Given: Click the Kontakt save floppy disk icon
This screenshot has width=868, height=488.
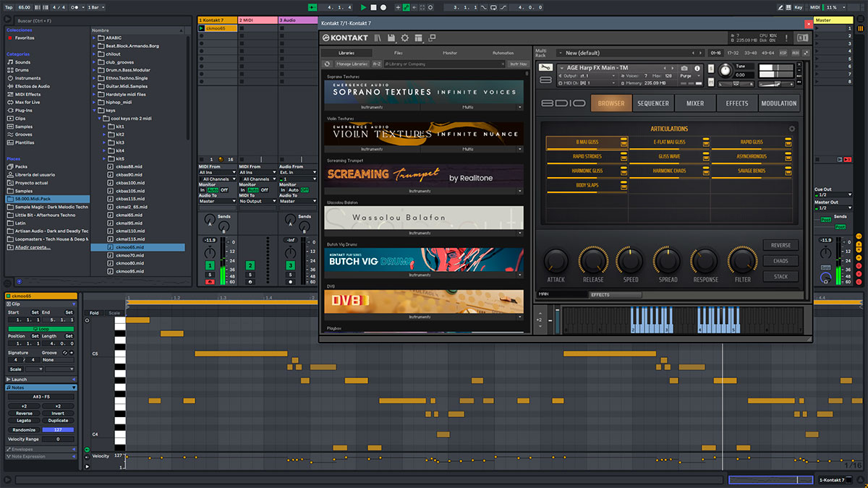Looking at the screenshot, I should tap(391, 38).
